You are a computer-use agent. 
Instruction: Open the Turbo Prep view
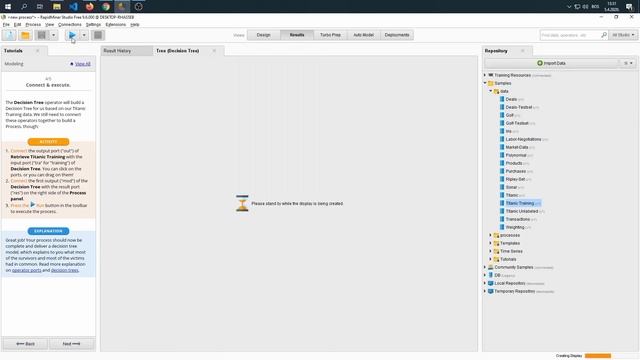[x=330, y=35]
